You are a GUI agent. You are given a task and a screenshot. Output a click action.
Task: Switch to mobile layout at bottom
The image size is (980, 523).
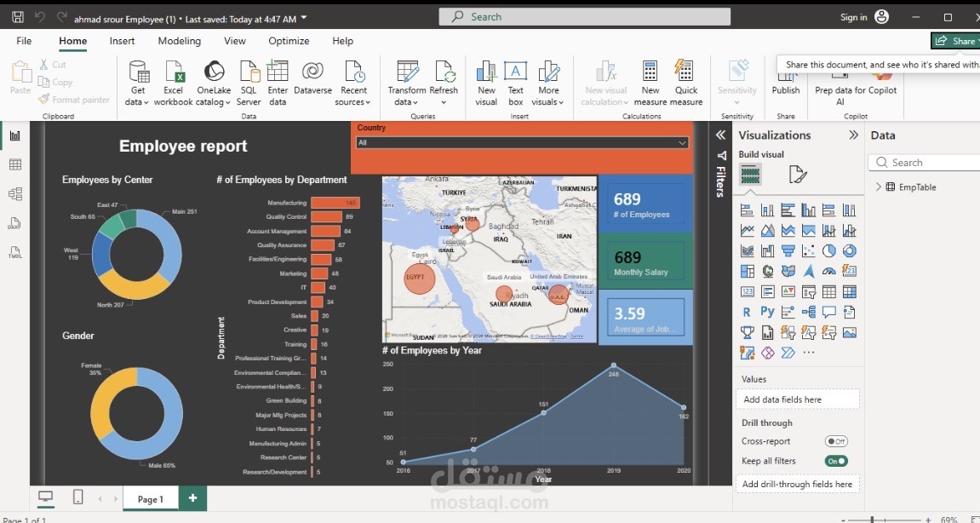[78, 497]
